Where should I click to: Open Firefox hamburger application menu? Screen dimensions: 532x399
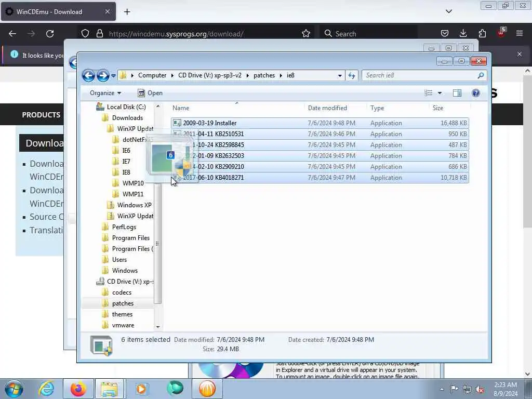(x=520, y=33)
